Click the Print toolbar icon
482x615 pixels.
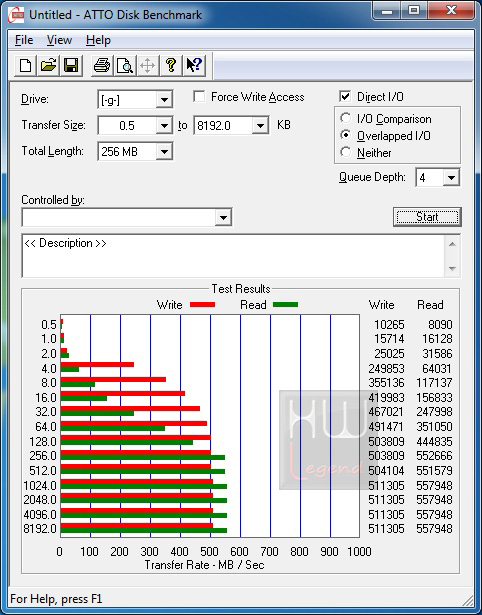pyautogui.click(x=102, y=65)
